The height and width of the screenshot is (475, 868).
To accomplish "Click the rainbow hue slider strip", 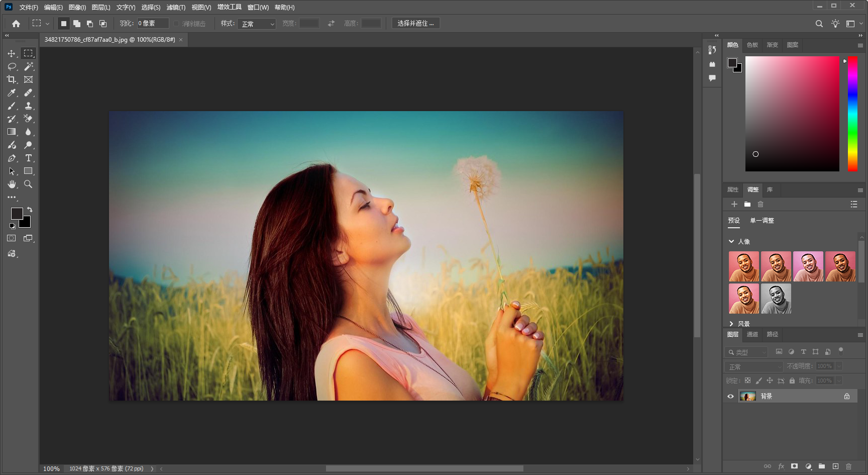I will tap(852, 114).
